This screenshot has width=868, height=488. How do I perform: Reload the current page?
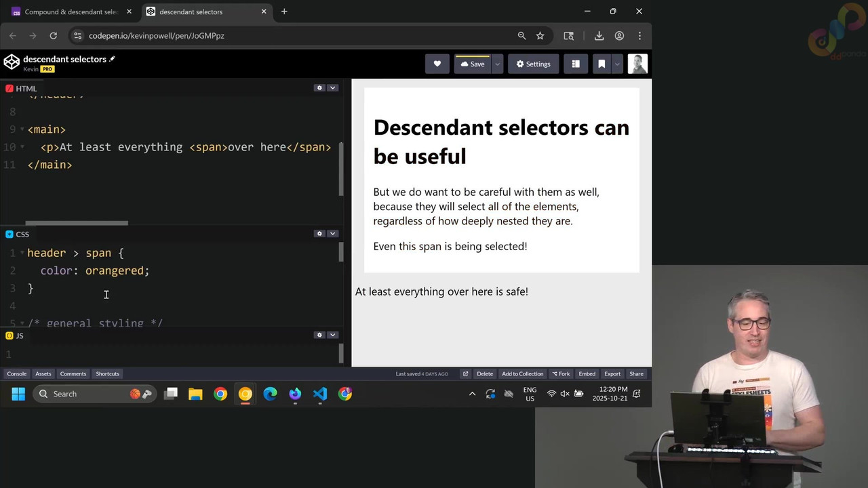[x=53, y=35]
